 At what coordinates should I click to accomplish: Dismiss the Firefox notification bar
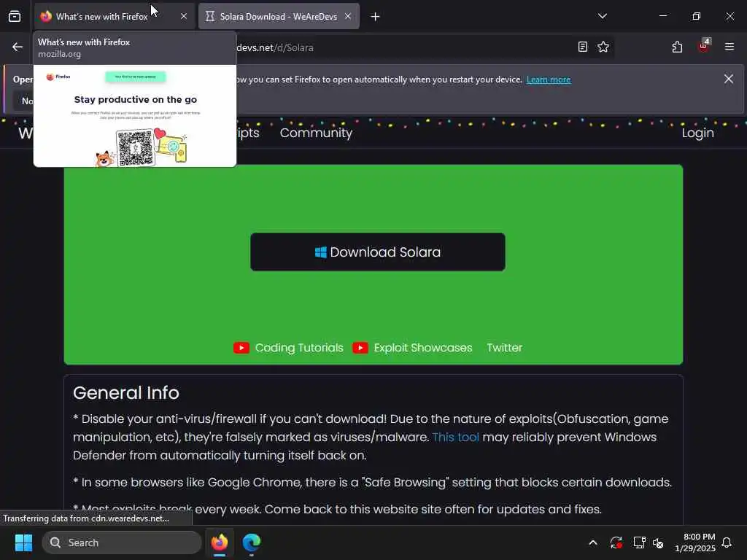point(729,79)
